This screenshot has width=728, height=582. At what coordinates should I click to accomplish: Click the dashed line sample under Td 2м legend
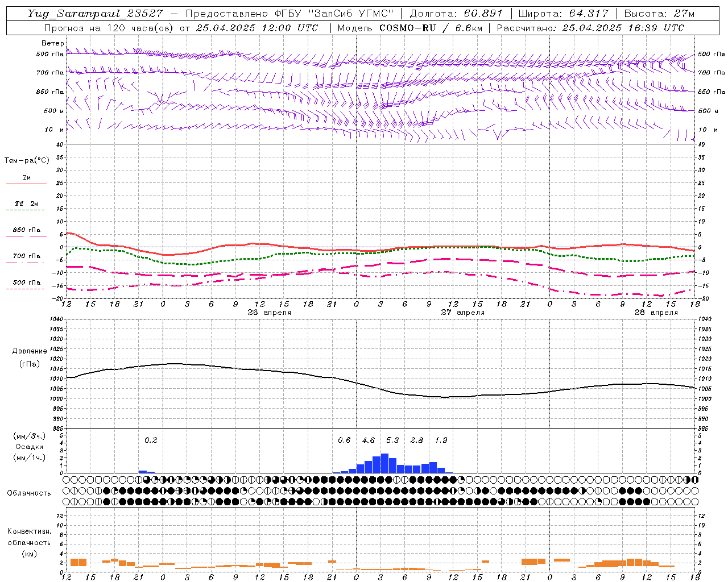point(25,210)
